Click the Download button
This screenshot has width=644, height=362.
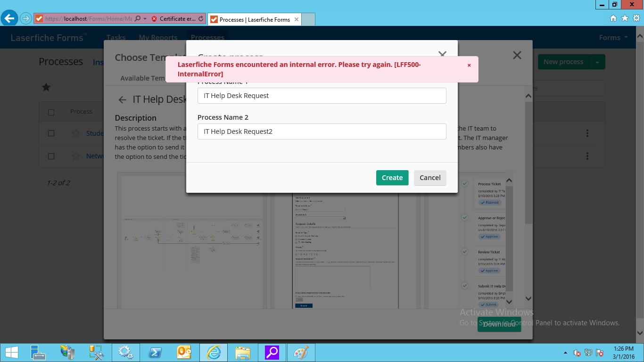coord(499,324)
